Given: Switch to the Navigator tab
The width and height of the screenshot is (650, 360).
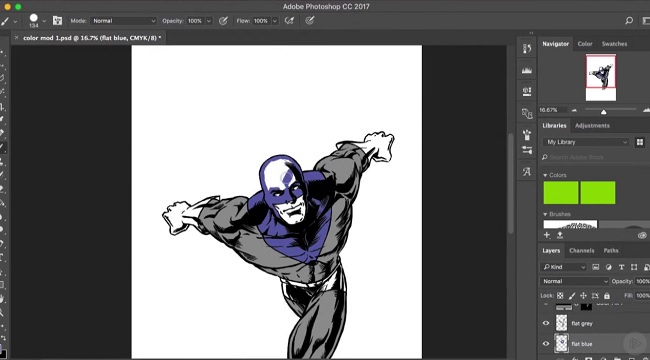Looking at the screenshot, I should (x=555, y=44).
